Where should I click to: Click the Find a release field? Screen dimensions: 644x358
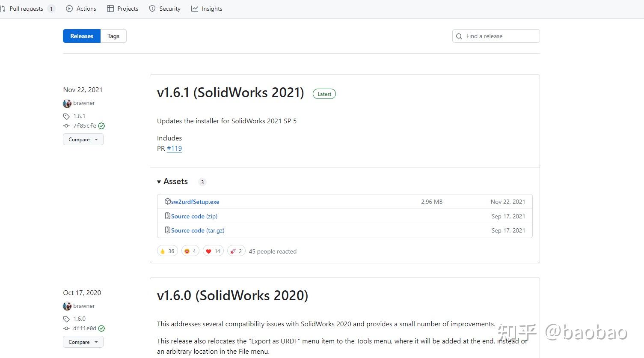[x=500, y=36]
